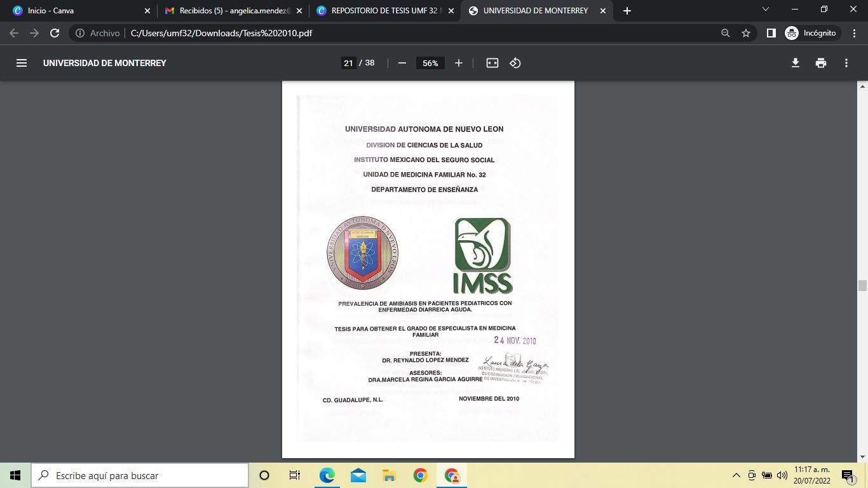Click the scrollbar down arrow

pos(862,457)
